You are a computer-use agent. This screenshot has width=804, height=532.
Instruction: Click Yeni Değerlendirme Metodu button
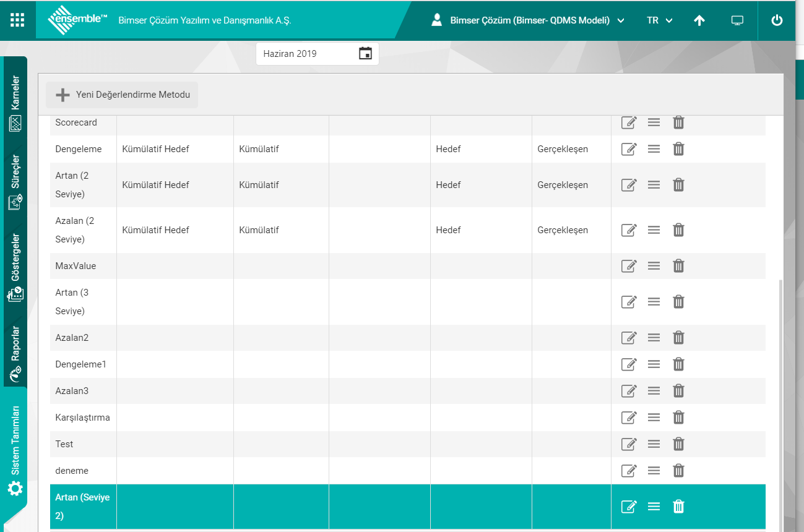click(122, 95)
